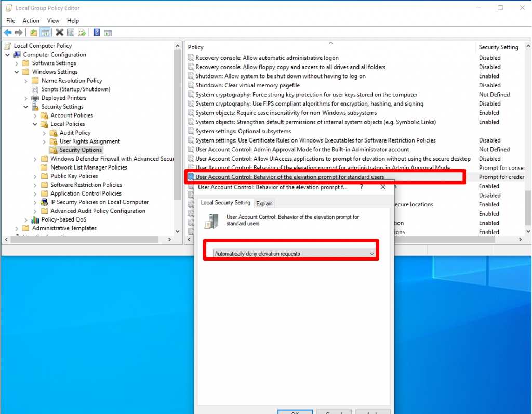Click the Delete (X) toolbar icon
The width and height of the screenshot is (532, 414).
[x=59, y=32]
